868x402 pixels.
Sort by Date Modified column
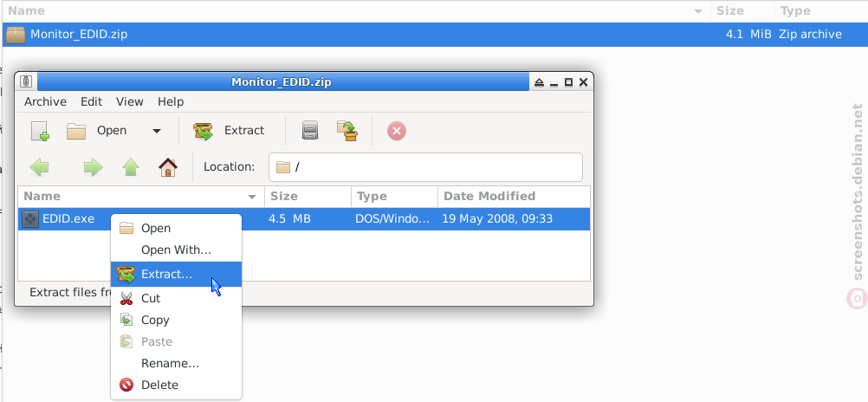513,196
